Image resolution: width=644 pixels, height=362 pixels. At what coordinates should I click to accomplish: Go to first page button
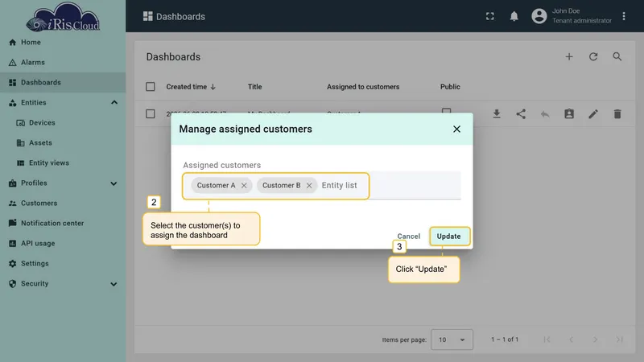pyautogui.click(x=547, y=339)
